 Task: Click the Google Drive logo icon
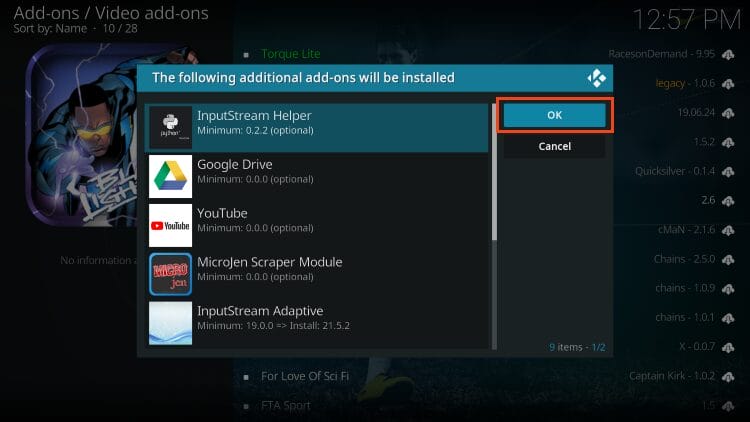[170, 176]
